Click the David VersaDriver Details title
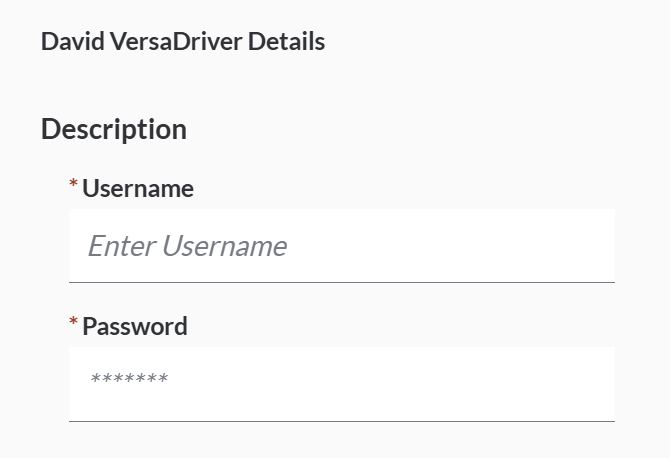Viewport: 670px width, 458px height. click(183, 42)
